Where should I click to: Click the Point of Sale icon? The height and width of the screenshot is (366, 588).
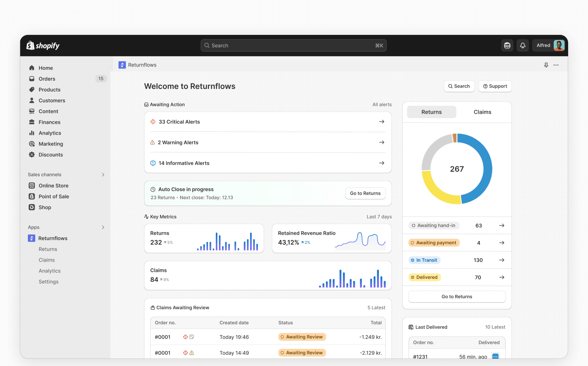(32, 196)
